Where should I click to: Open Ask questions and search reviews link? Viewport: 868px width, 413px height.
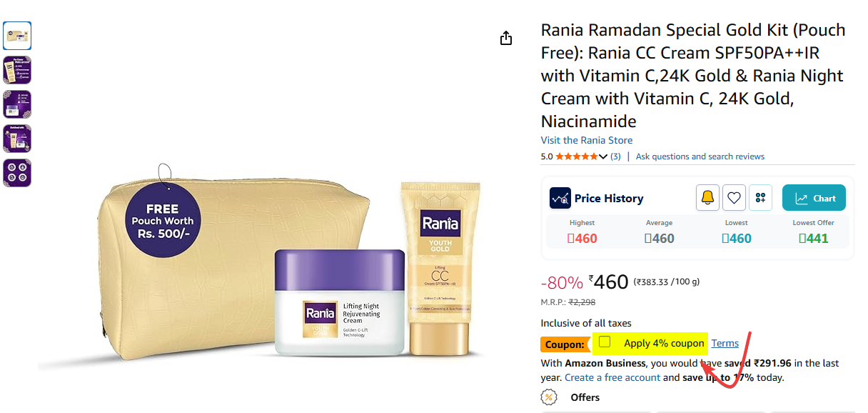[700, 156]
